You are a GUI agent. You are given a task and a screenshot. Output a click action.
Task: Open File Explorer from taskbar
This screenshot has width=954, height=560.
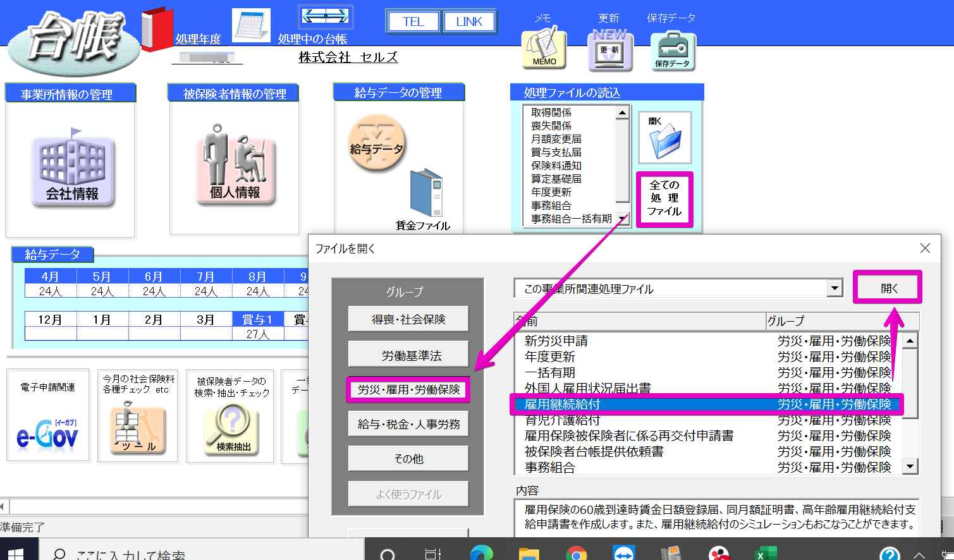click(x=529, y=554)
